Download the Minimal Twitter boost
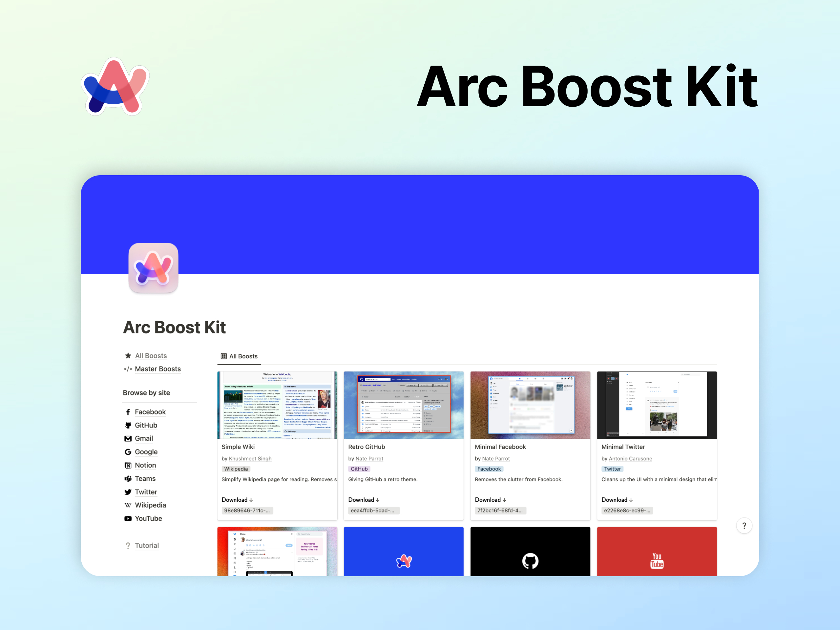 pyautogui.click(x=617, y=500)
